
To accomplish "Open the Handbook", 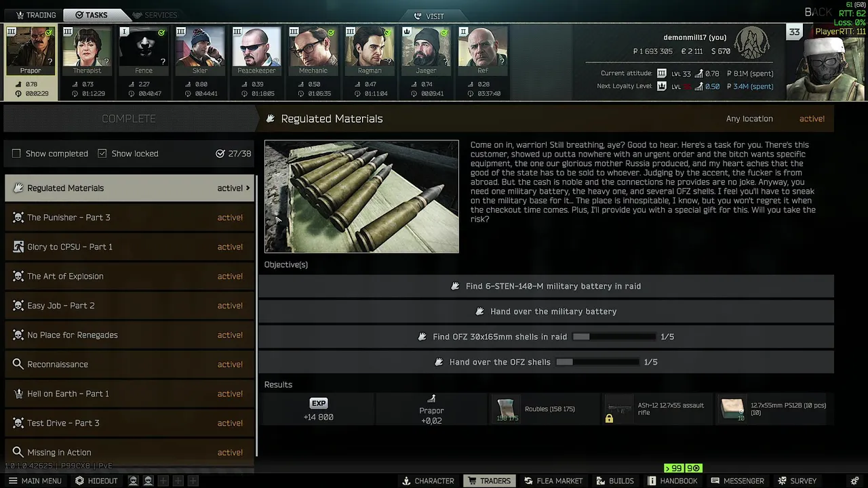I will click(x=672, y=481).
